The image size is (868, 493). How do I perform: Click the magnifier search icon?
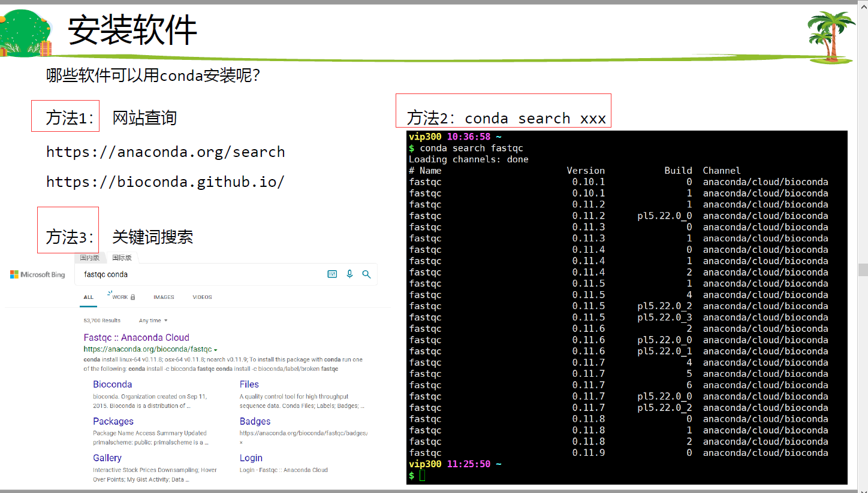coord(366,274)
